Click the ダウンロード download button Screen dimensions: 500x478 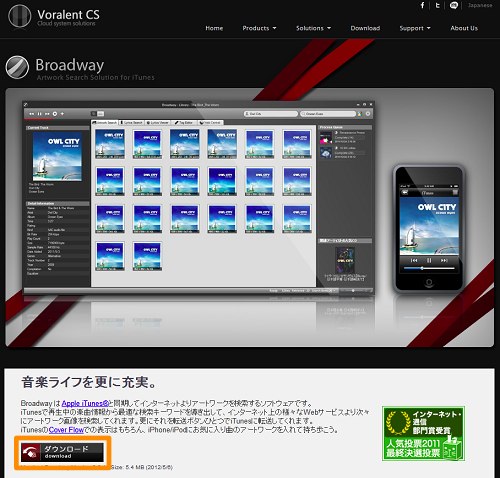click(62, 452)
